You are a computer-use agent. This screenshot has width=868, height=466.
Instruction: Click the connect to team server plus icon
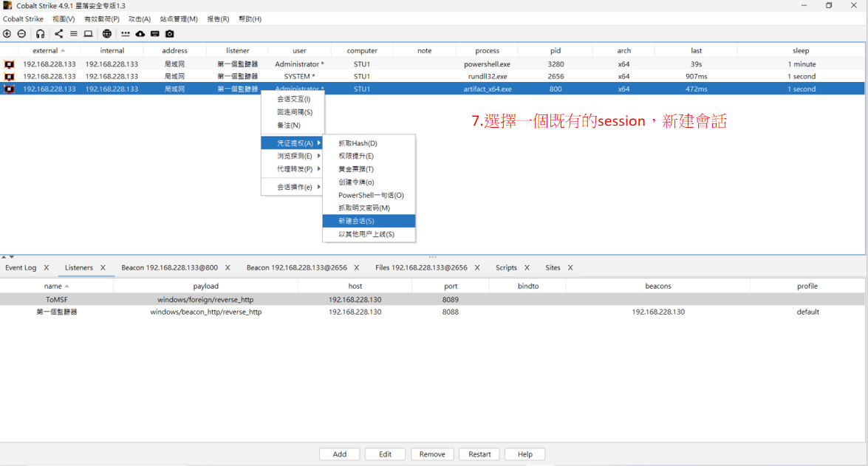[x=7, y=34]
